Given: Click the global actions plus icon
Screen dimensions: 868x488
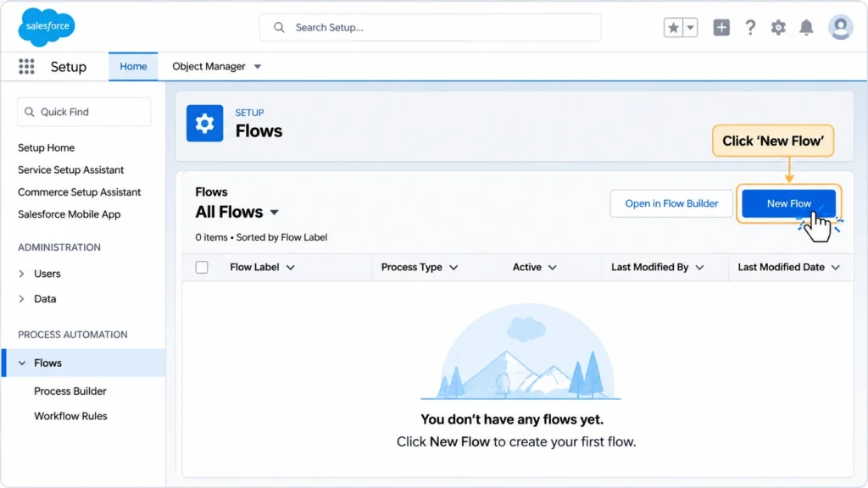Looking at the screenshot, I should [721, 27].
